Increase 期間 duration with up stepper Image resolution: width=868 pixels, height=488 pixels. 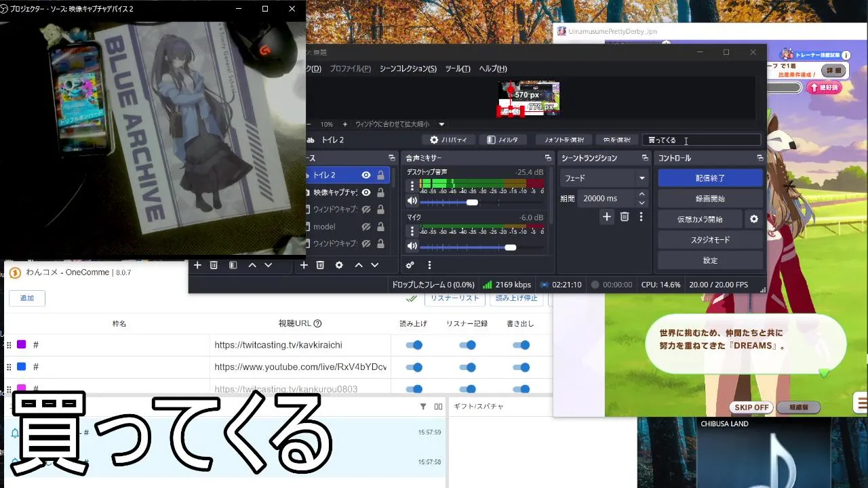642,195
